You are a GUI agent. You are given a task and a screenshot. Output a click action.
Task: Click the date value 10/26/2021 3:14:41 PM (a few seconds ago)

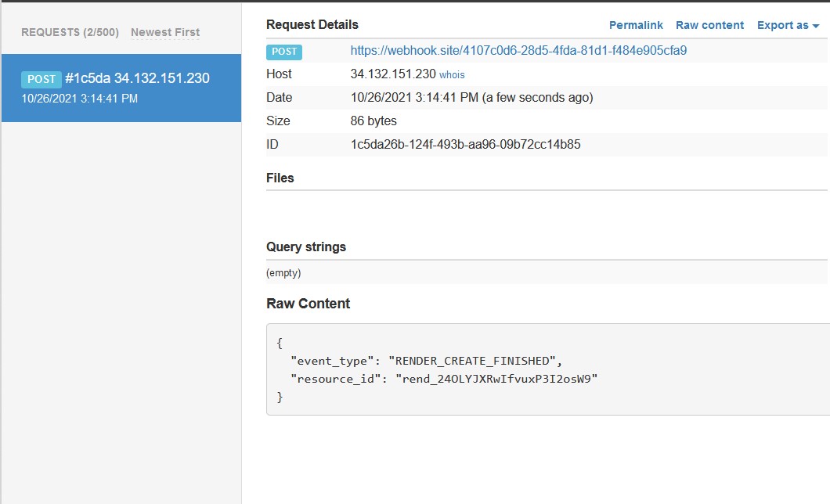pyautogui.click(x=471, y=98)
